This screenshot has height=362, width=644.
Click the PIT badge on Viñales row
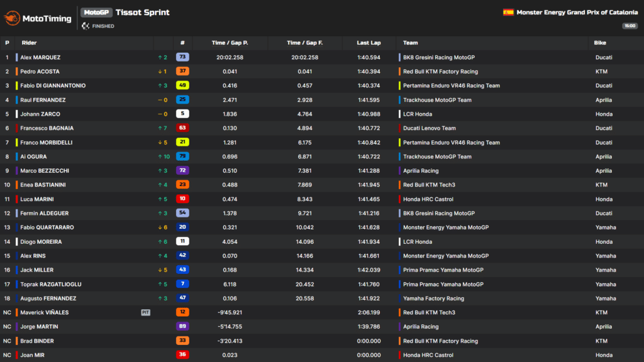click(145, 312)
